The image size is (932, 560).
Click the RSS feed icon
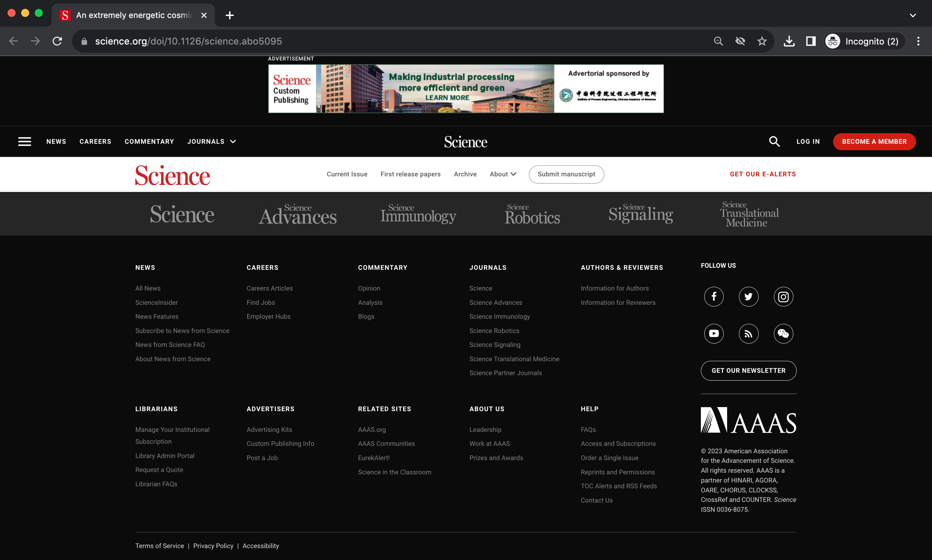748,333
